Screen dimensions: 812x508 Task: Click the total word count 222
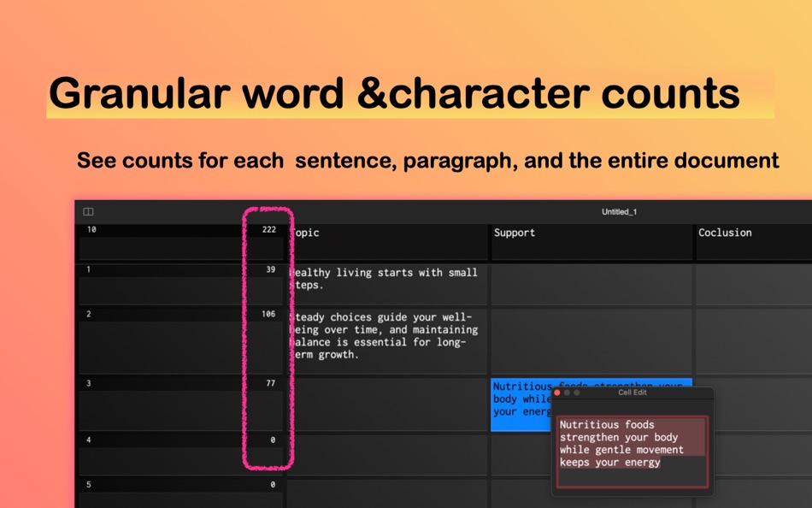pyautogui.click(x=268, y=229)
